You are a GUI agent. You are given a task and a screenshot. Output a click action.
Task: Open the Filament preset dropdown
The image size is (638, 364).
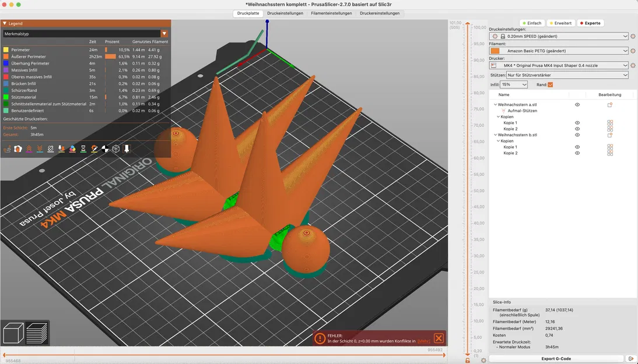[x=559, y=51]
